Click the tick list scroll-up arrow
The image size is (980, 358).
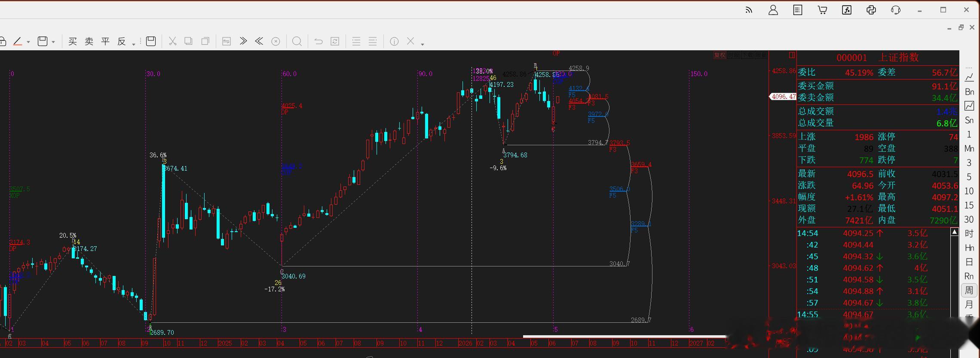point(954,232)
